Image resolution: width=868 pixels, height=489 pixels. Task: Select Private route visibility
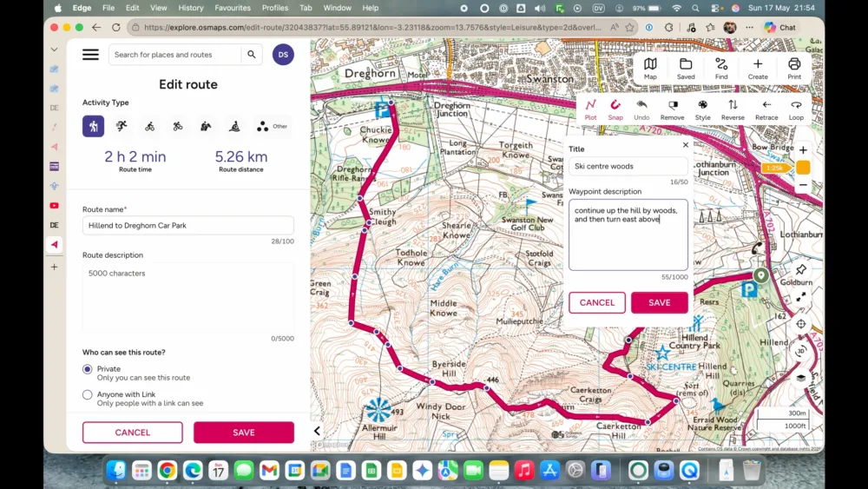click(x=88, y=369)
